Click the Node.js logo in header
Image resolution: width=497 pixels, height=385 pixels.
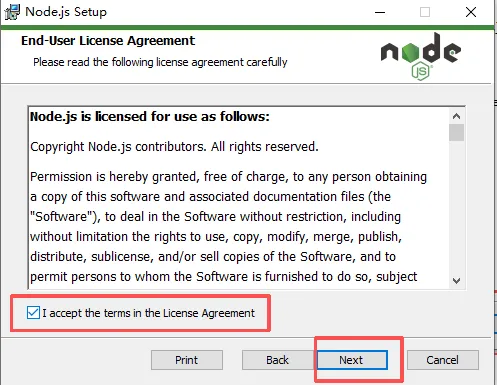coord(421,56)
